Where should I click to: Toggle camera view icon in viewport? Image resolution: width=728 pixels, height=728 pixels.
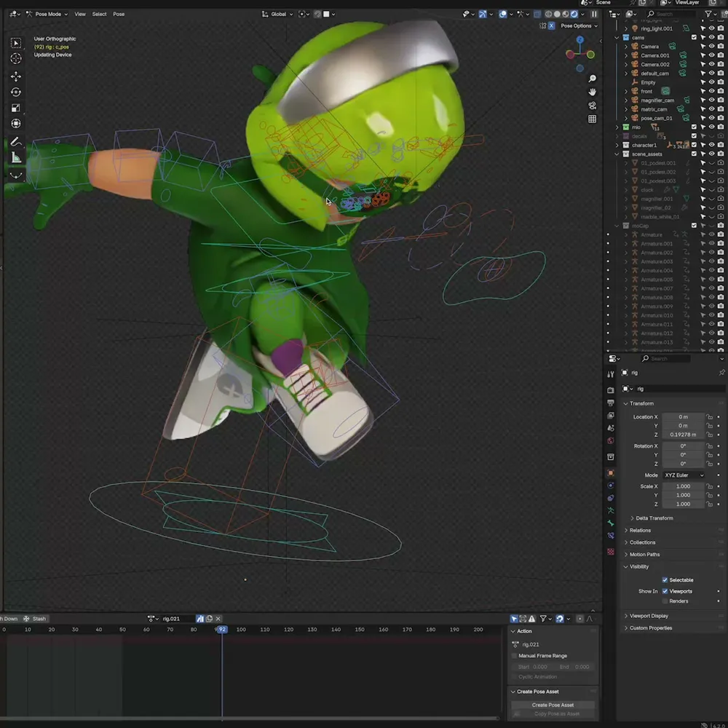(592, 106)
